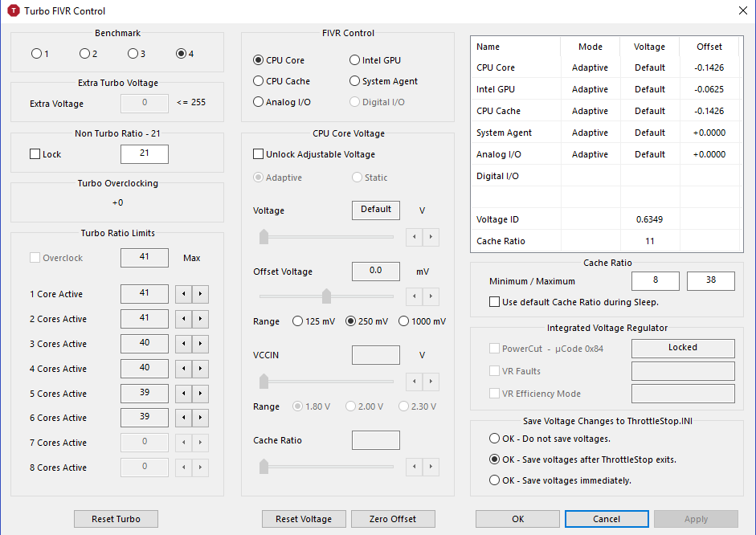The height and width of the screenshot is (535, 756).
Task: Close the Turbo FIVR Control window
Action: [x=743, y=10]
